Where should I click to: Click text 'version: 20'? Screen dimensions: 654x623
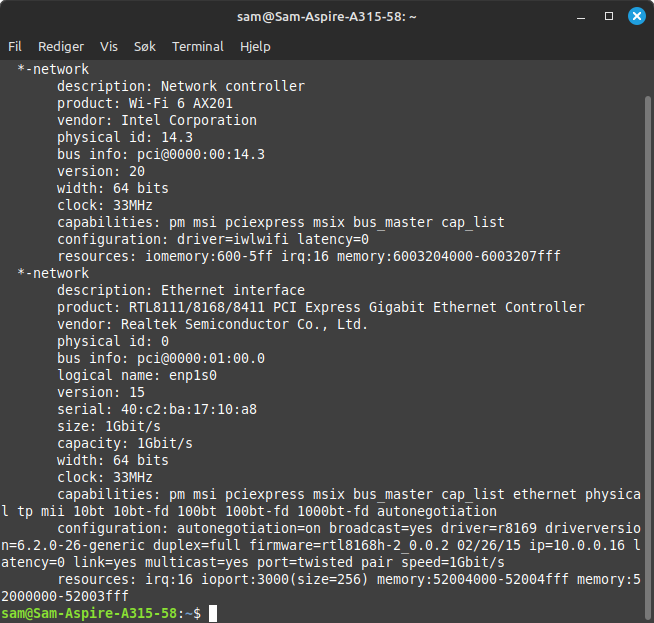click(x=101, y=171)
